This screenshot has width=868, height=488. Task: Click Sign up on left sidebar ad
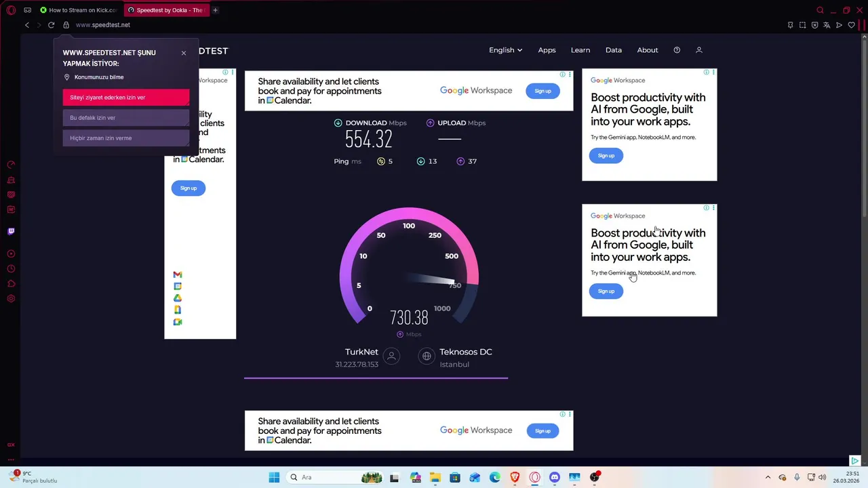click(189, 188)
